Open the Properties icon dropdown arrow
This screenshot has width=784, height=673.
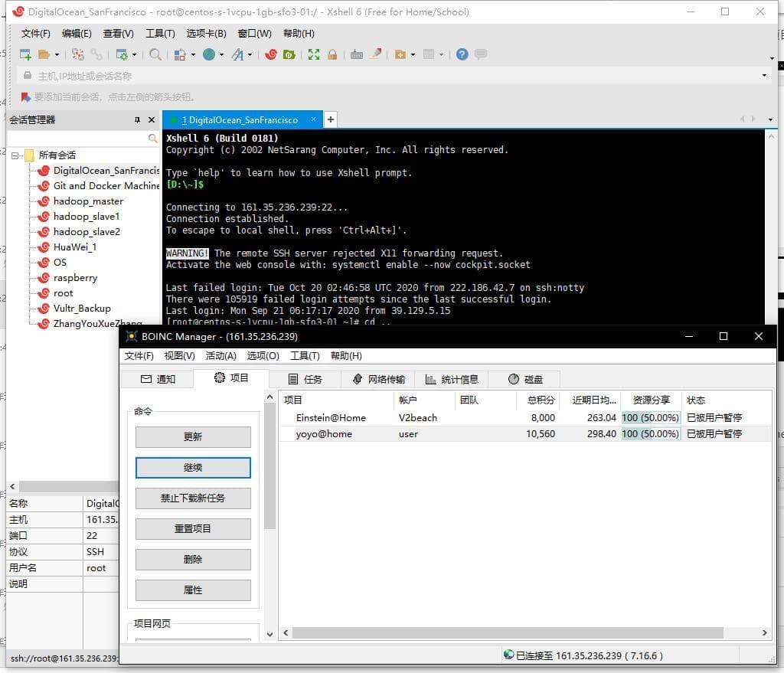[x=134, y=54]
